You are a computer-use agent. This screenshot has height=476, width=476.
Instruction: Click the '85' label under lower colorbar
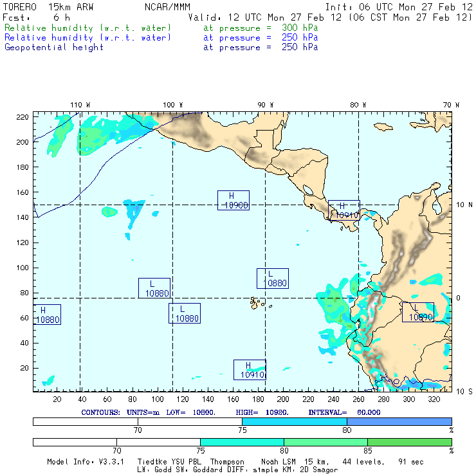click(368, 451)
